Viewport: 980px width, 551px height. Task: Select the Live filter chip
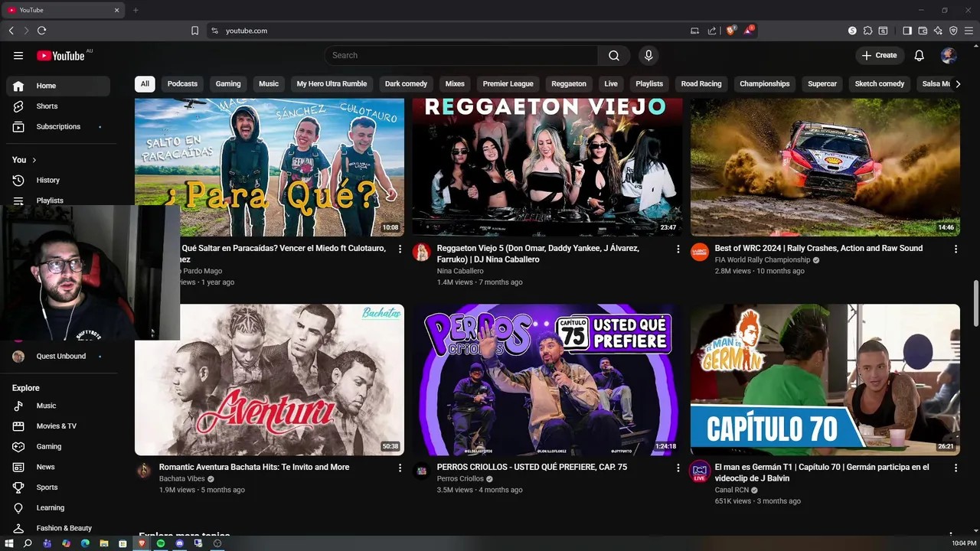(611, 84)
